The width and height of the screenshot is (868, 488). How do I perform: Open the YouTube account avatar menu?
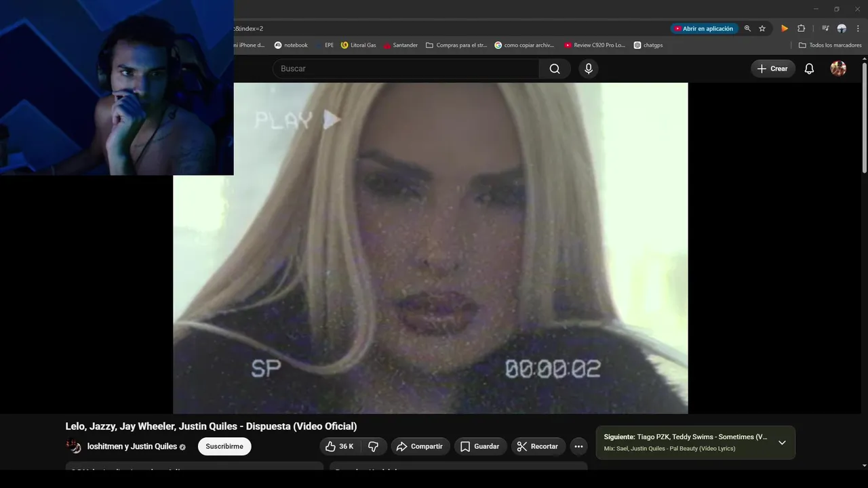(838, 68)
